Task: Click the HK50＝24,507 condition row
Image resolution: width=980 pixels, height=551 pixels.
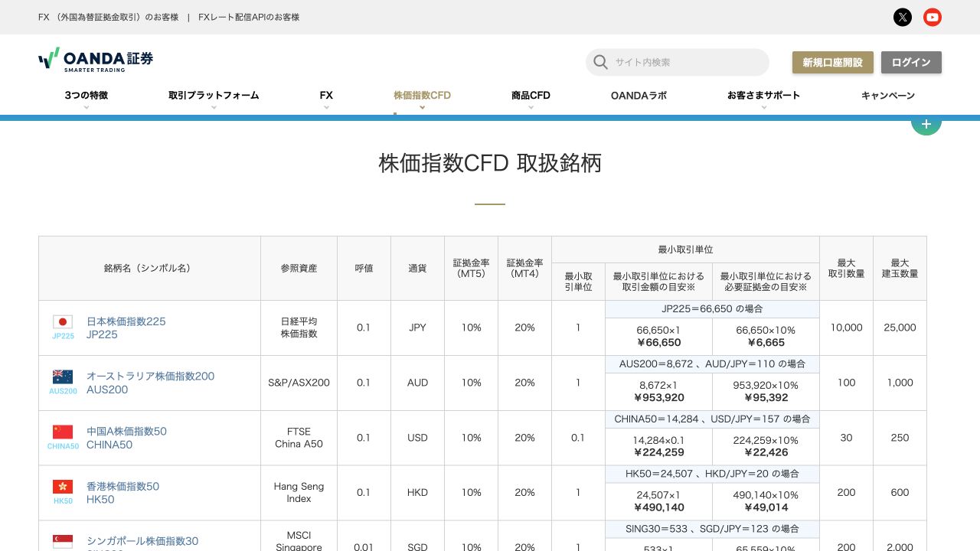Action: pyautogui.click(x=712, y=474)
